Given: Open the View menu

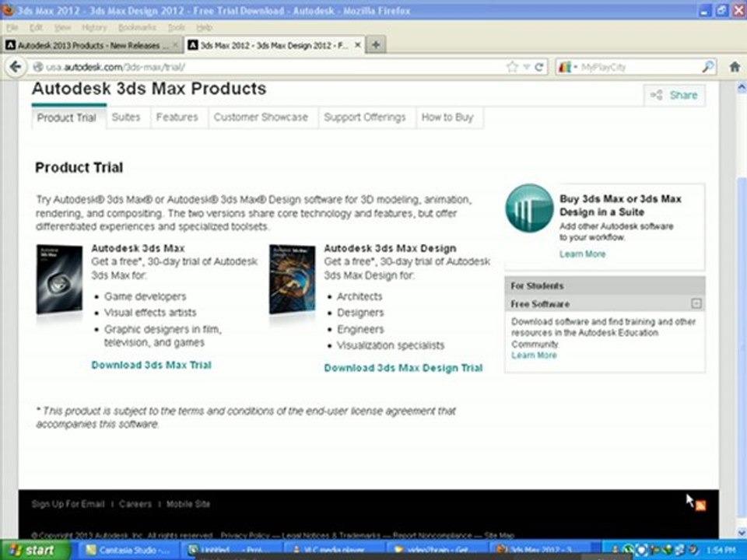Looking at the screenshot, I should click(62, 28).
